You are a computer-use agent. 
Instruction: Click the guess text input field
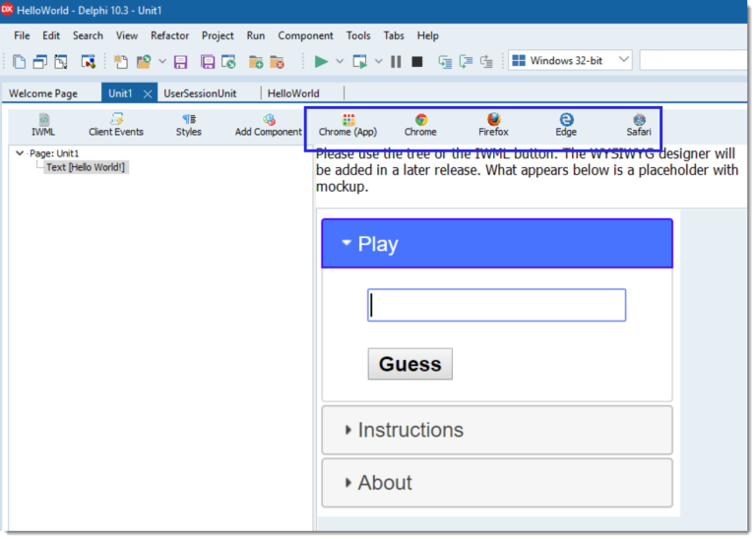[x=496, y=305]
